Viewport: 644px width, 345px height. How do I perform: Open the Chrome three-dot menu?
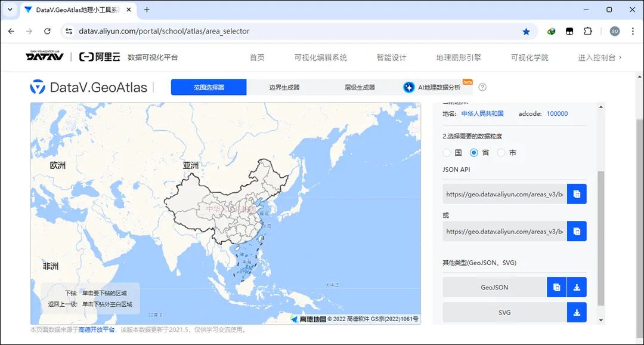tap(633, 31)
